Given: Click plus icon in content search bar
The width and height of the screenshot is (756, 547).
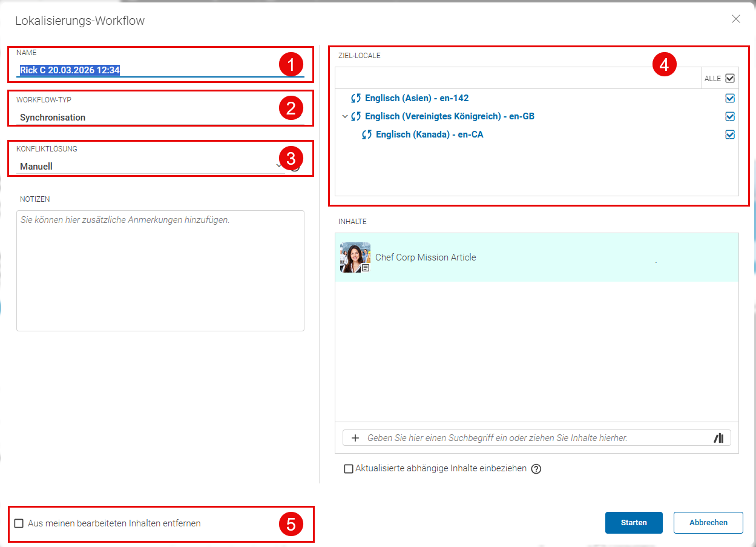Looking at the screenshot, I should [x=355, y=438].
